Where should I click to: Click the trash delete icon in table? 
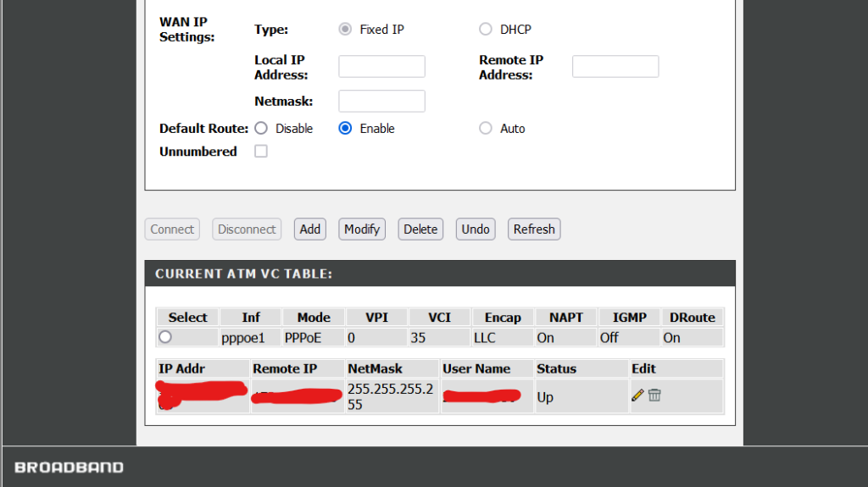point(654,396)
